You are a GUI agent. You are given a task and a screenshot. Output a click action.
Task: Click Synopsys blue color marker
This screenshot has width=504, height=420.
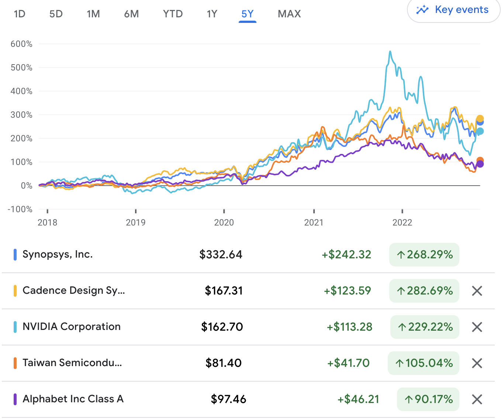[15, 255]
